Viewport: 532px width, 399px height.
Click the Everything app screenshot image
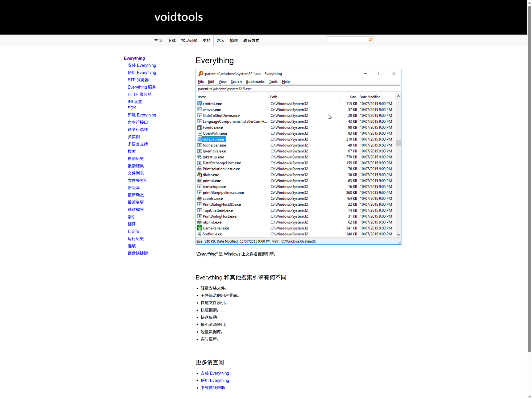pyautogui.click(x=298, y=157)
